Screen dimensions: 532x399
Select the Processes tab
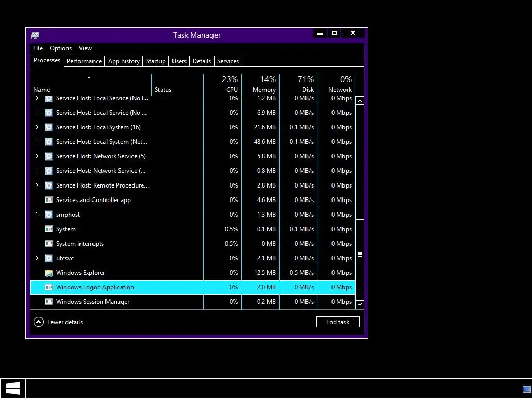click(x=47, y=60)
